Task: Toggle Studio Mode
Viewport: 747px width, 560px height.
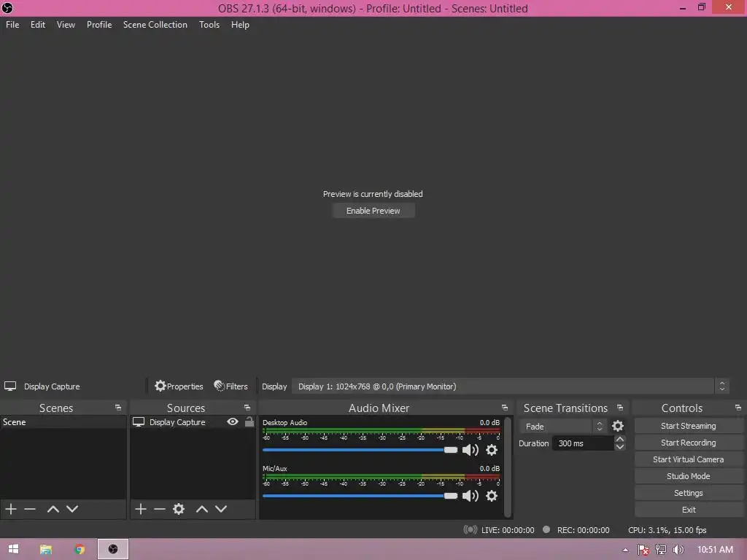Action: [x=689, y=476]
